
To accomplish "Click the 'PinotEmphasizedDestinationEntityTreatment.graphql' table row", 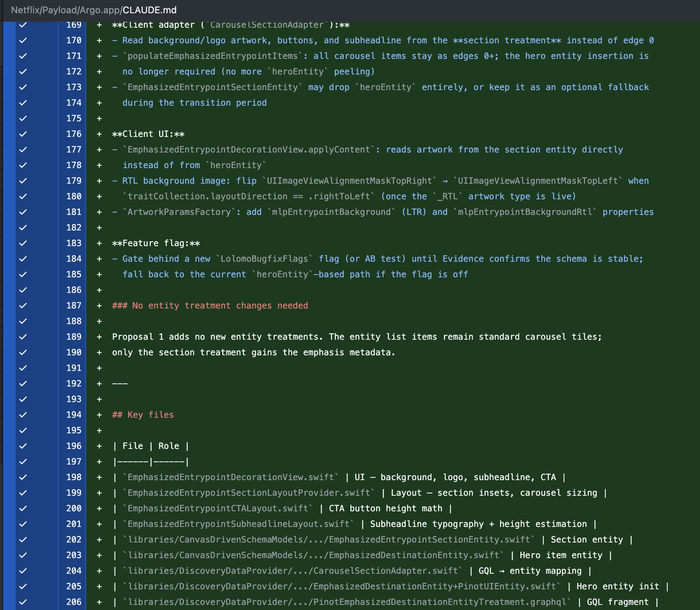I will pos(386,602).
